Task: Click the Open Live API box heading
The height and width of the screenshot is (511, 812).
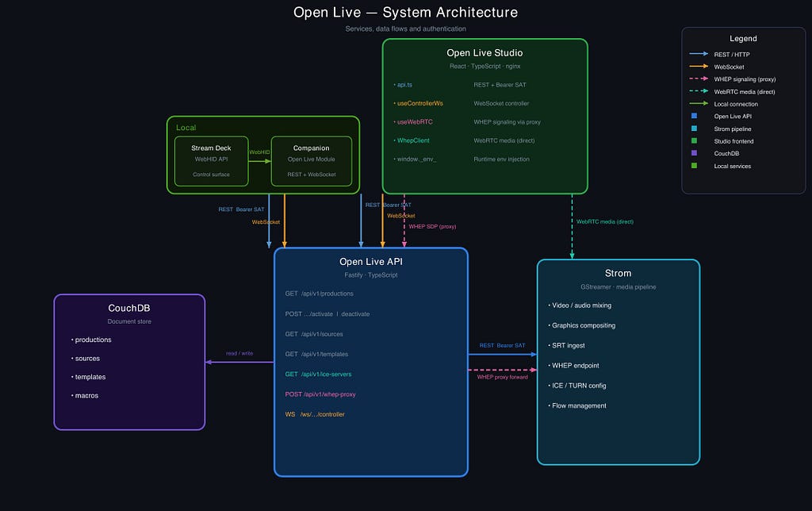Action: tap(371, 262)
